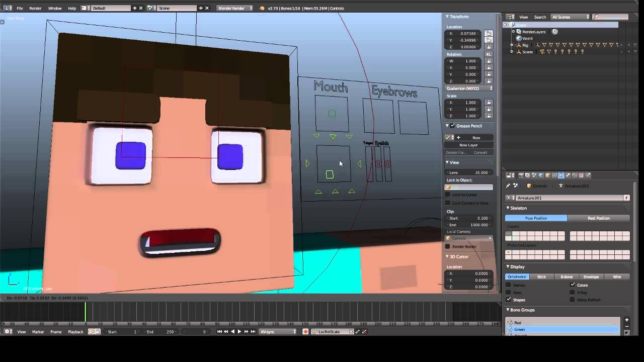Open the All Scenes outliner dropdown
644x362 pixels.
(570, 17)
